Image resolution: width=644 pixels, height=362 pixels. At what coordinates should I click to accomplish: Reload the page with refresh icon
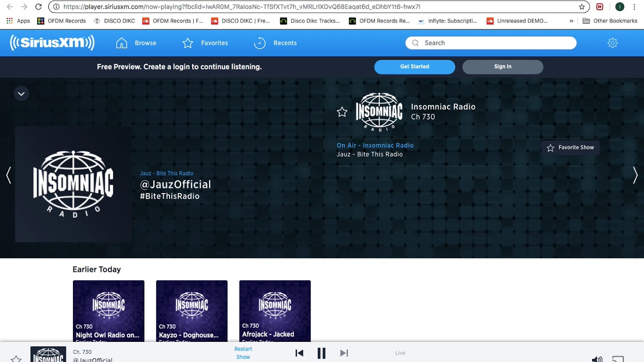[x=38, y=7]
